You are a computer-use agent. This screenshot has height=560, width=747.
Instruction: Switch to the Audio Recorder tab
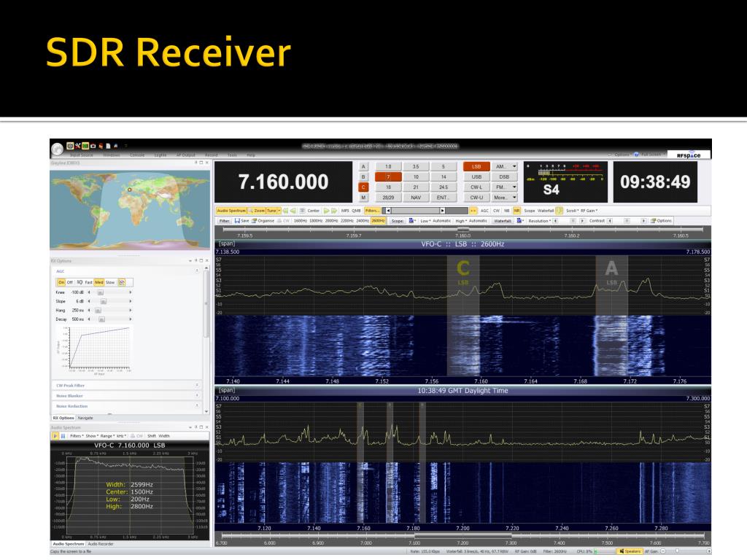click(x=101, y=544)
